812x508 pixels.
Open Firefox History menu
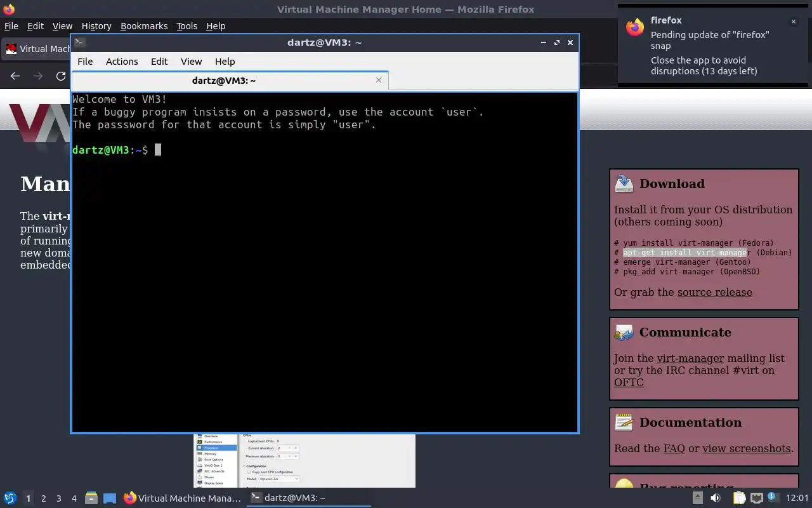96,26
